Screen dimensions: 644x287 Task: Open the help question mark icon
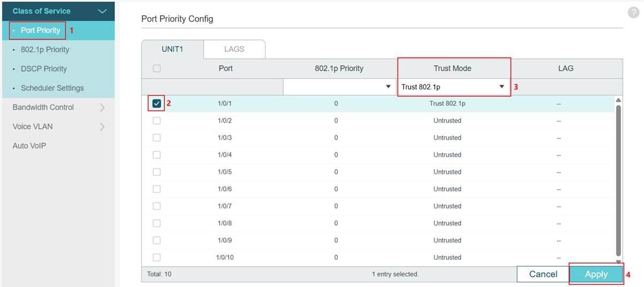pyautogui.click(x=632, y=13)
